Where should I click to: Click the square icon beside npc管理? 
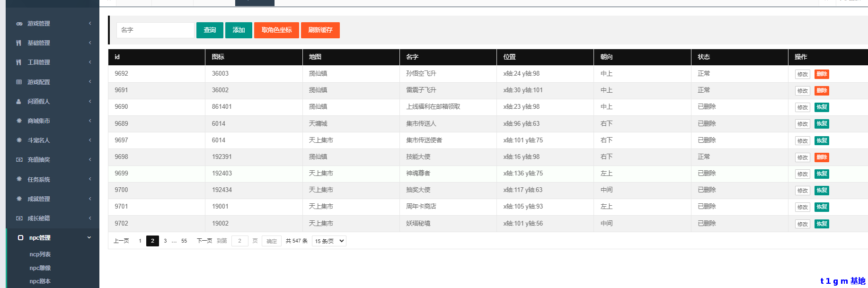[20, 238]
